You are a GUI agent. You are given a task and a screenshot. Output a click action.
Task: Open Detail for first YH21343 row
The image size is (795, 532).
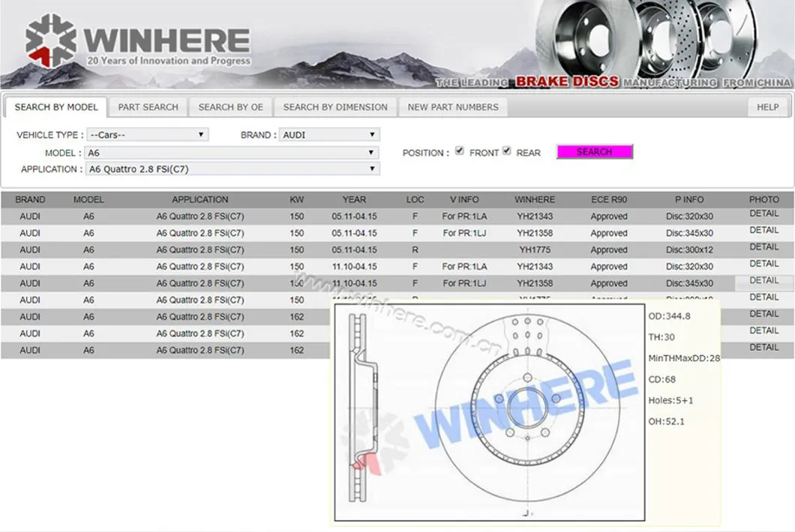click(x=763, y=214)
